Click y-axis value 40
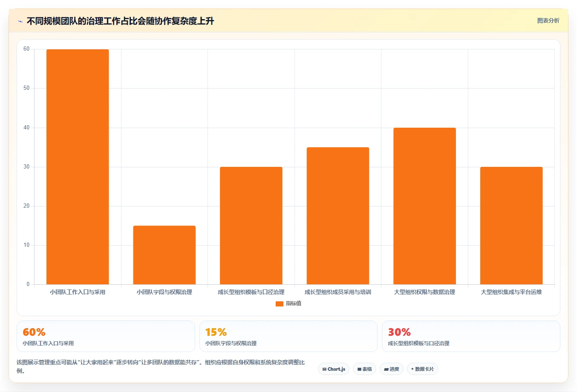This screenshot has height=392, width=577. click(26, 128)
